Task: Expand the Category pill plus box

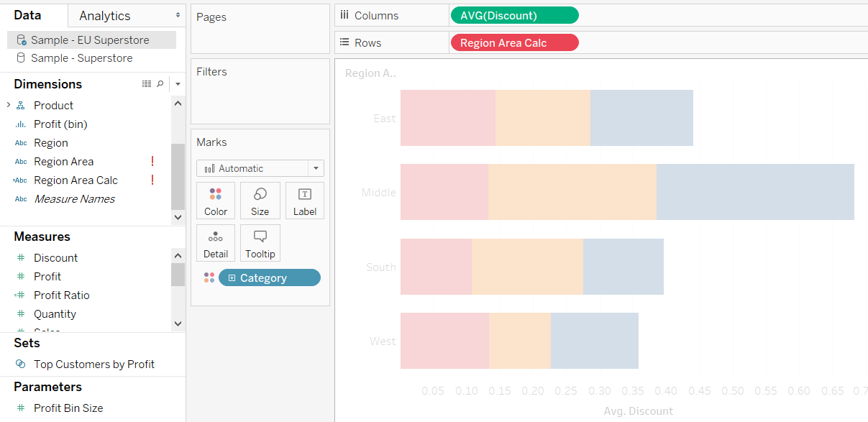Action: pyautogui.click(x=232, y=278)
